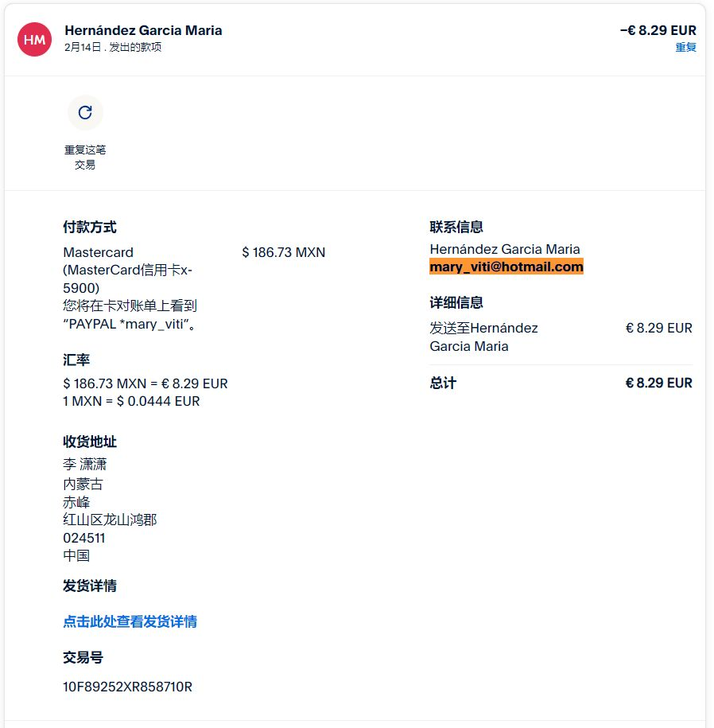Click the 付款方式 section heading
The width and height of the screenshot is (714, 728).
pos(90,228)
